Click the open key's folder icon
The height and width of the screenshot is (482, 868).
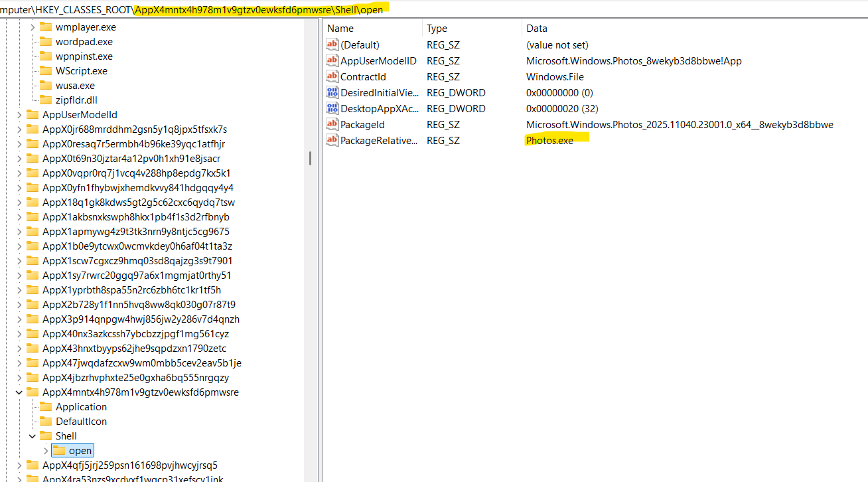pyautogui.click(x=59, y=451)
